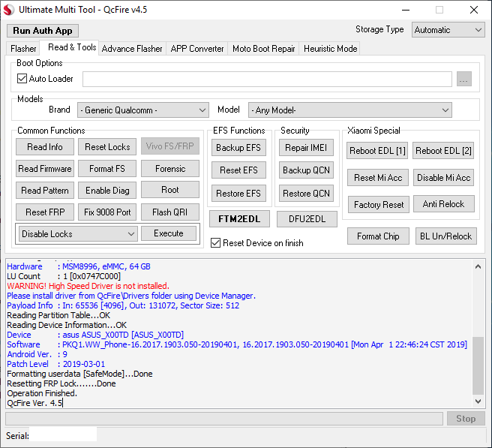Click the Root button
Viewport: 492px width, 448px height.
point(170,190)
